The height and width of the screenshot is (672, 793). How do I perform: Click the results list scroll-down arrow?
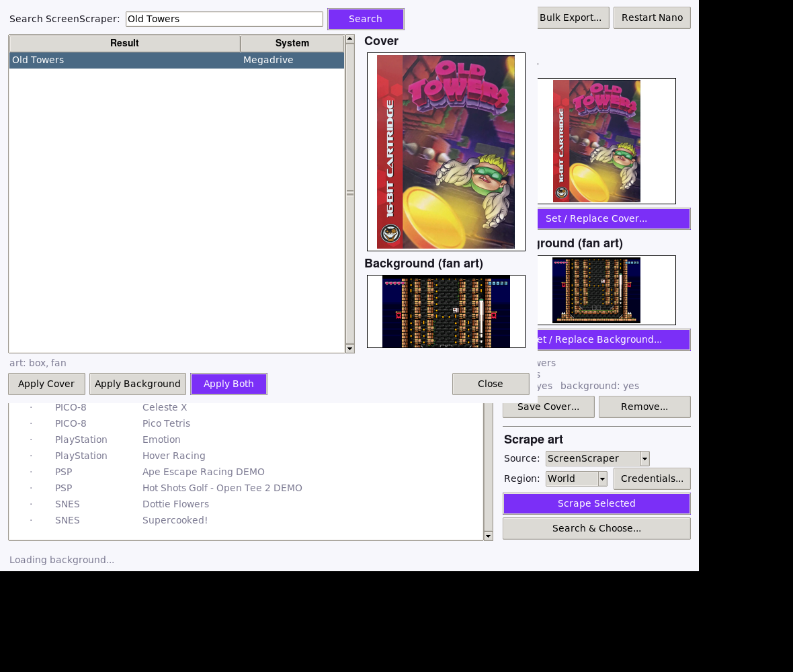[x=349, y=348]
